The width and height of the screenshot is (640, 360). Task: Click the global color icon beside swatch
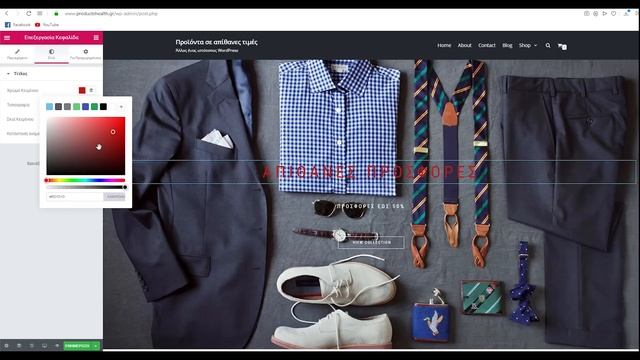(91, 90)
